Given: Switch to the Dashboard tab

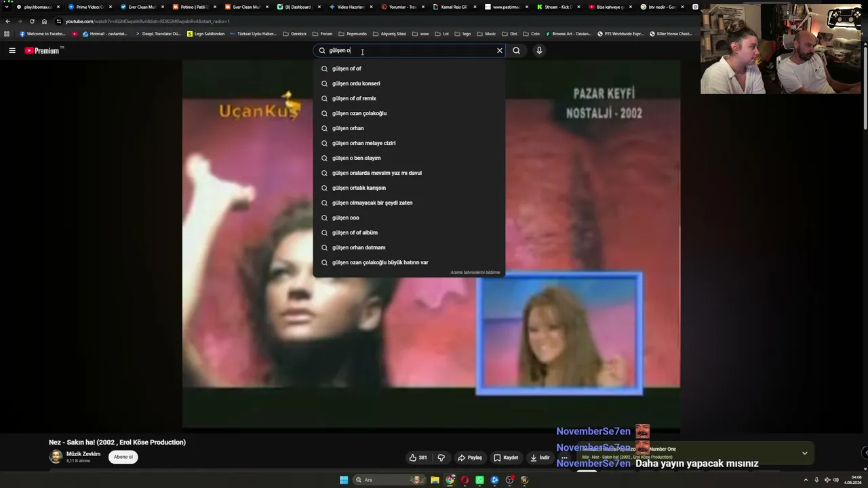Looking at the screenshot, I should 298,7.
